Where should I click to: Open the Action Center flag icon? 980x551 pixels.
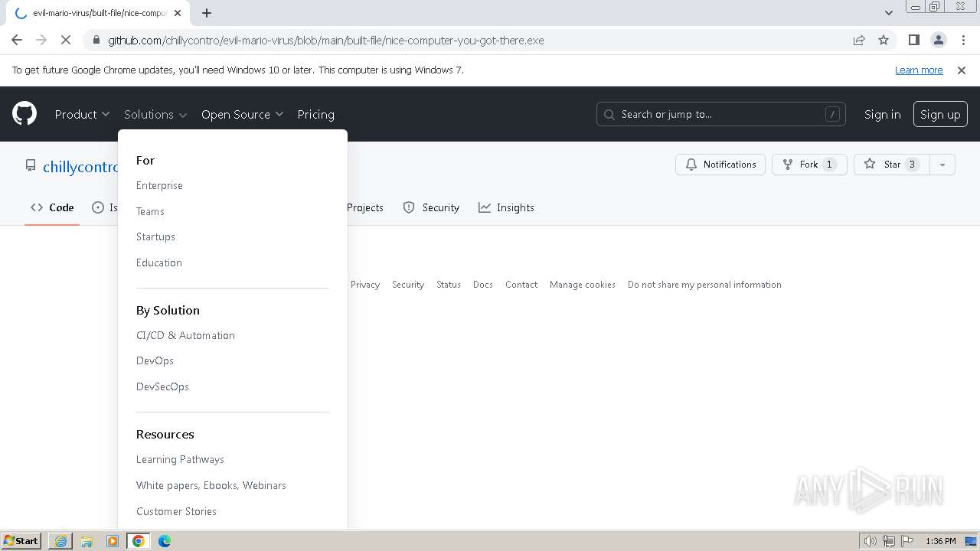(907, 541)
